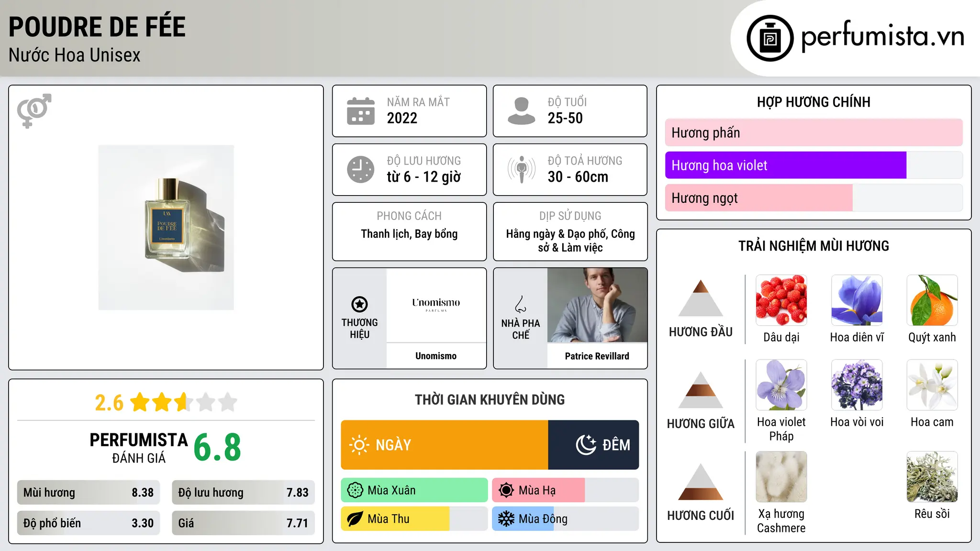Open the Hoa diên vĩ note image

pos(857,300)
